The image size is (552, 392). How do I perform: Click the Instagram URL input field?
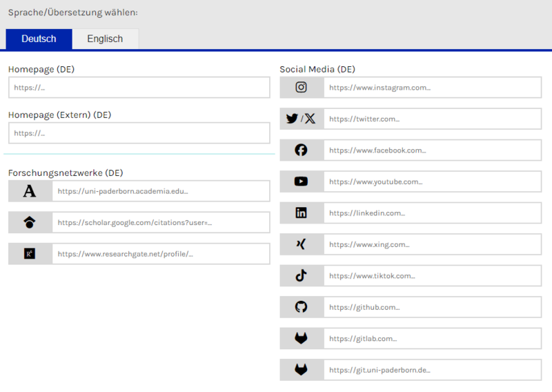(432, 88)
